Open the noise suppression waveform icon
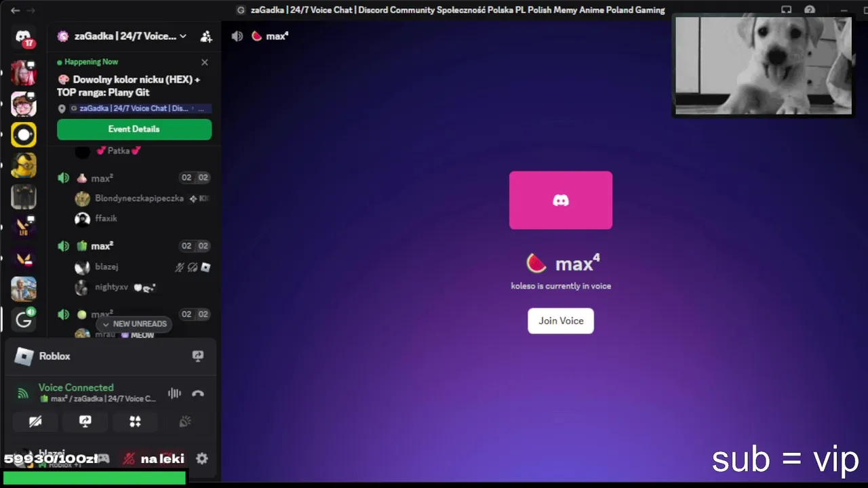 [174, 393]
